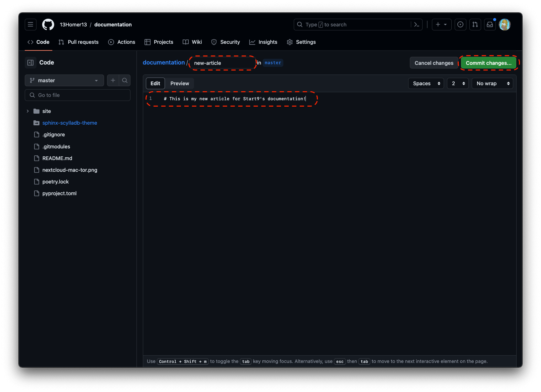Switch editor to Preview mode

[x=180, y=83]
